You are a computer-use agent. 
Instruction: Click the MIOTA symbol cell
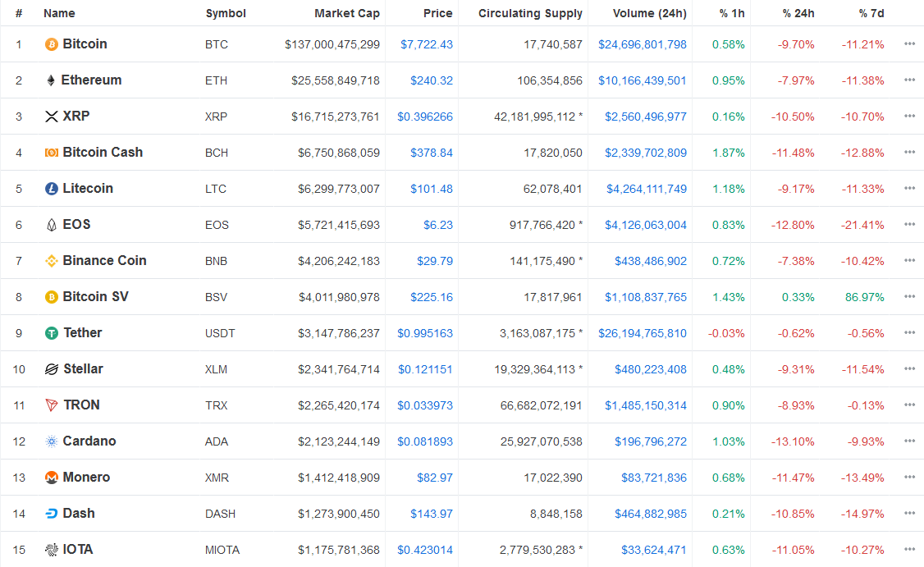coord(222,550)
